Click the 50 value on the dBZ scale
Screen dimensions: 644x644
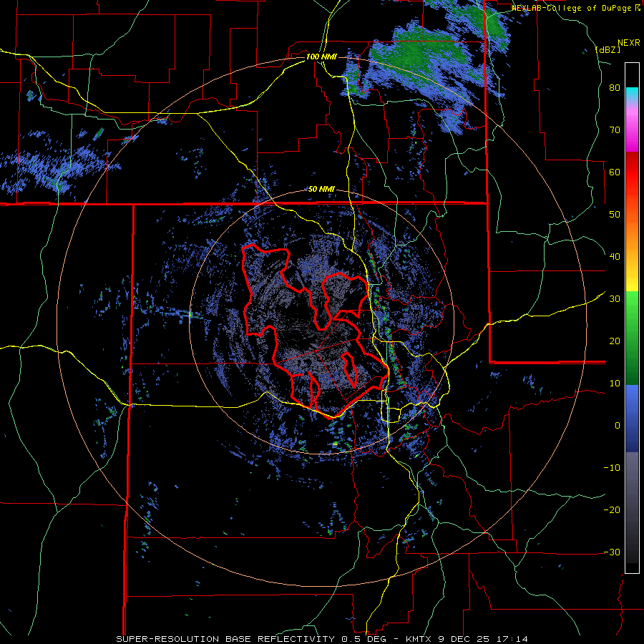coord(615,215)
